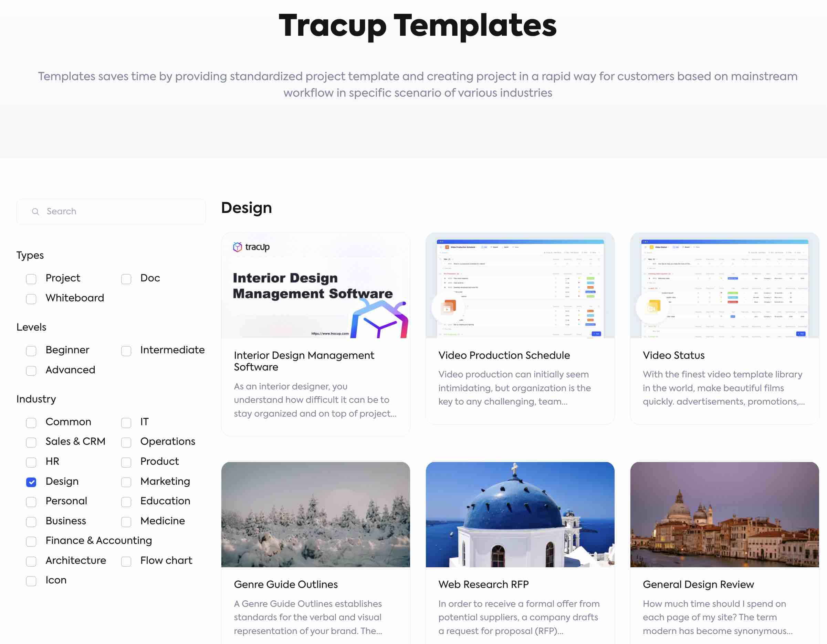Click orange Video Production Schedule icon badge
Screen dimensions: 827x644
tap(448, 307)
